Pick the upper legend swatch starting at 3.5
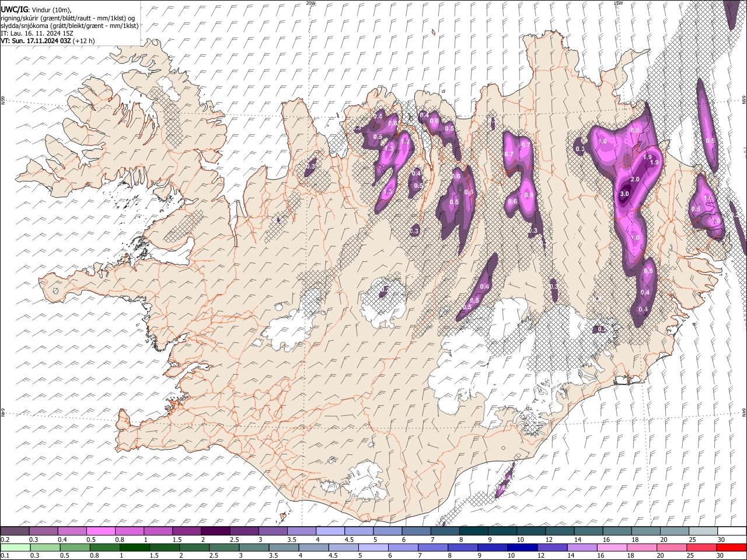 (x=301, y=531)
